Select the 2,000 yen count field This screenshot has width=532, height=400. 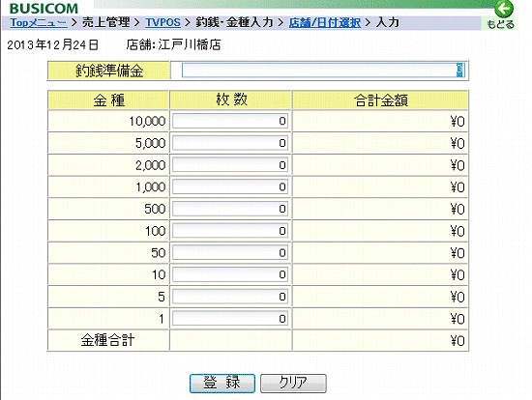tap(230, 165)
